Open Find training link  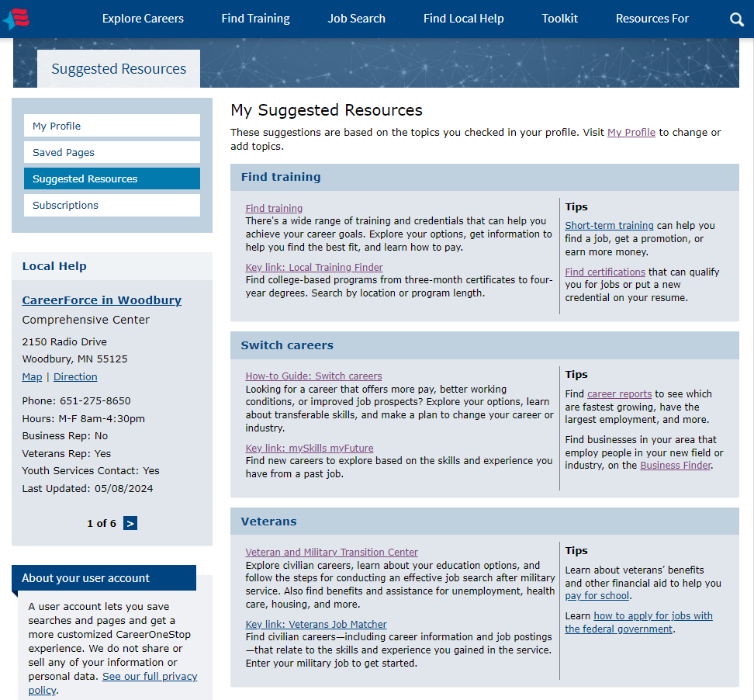[x=274, y=208]
